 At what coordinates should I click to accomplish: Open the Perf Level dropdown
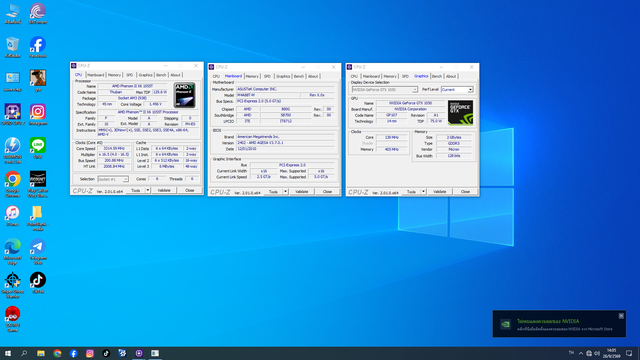click(457, 89)
